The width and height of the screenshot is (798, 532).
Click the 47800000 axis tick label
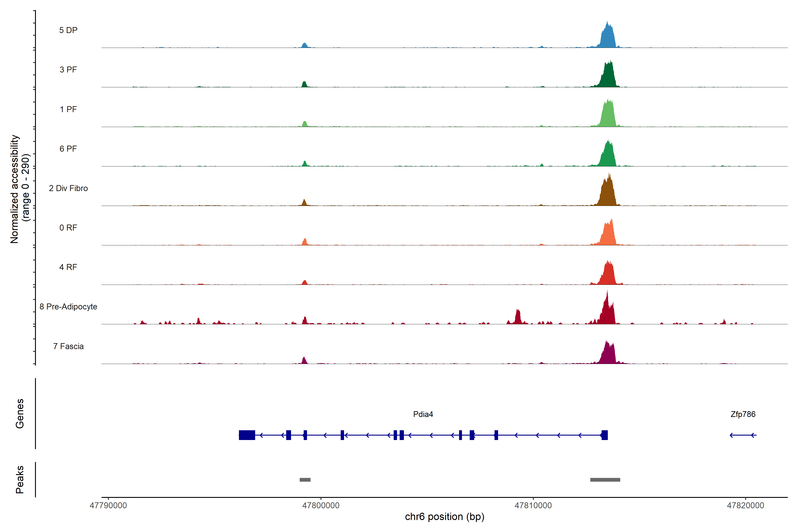[x=321, y=505]
